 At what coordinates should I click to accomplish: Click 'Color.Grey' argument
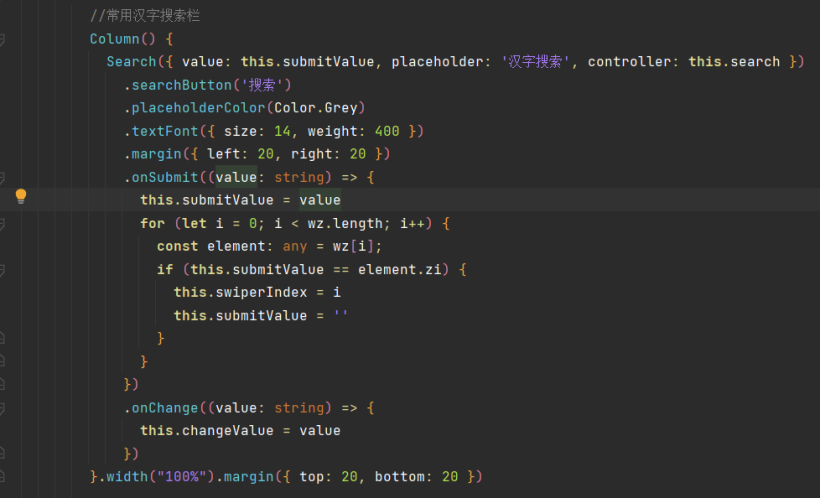coord(316,108)
